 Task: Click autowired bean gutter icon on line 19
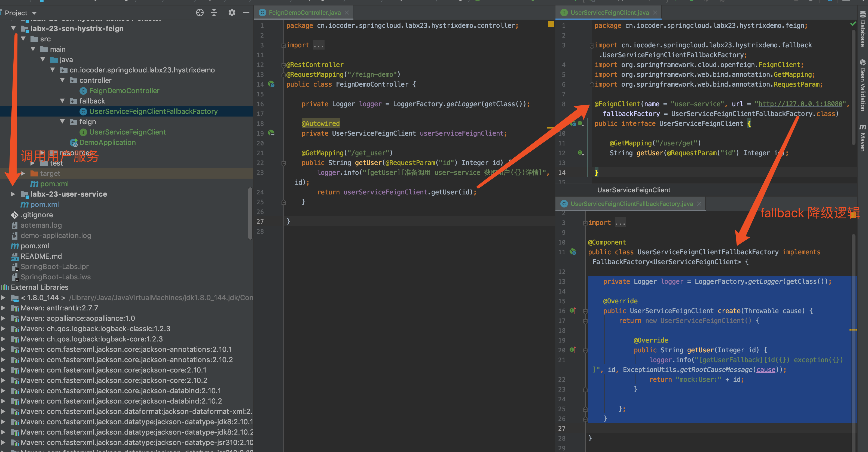[271, 133]
